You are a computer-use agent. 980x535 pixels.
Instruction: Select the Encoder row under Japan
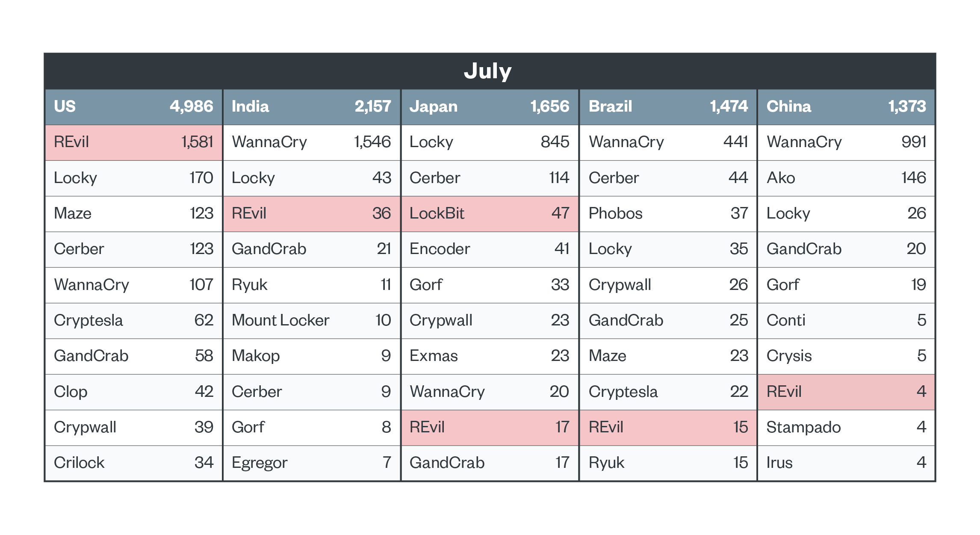point(489,249)
